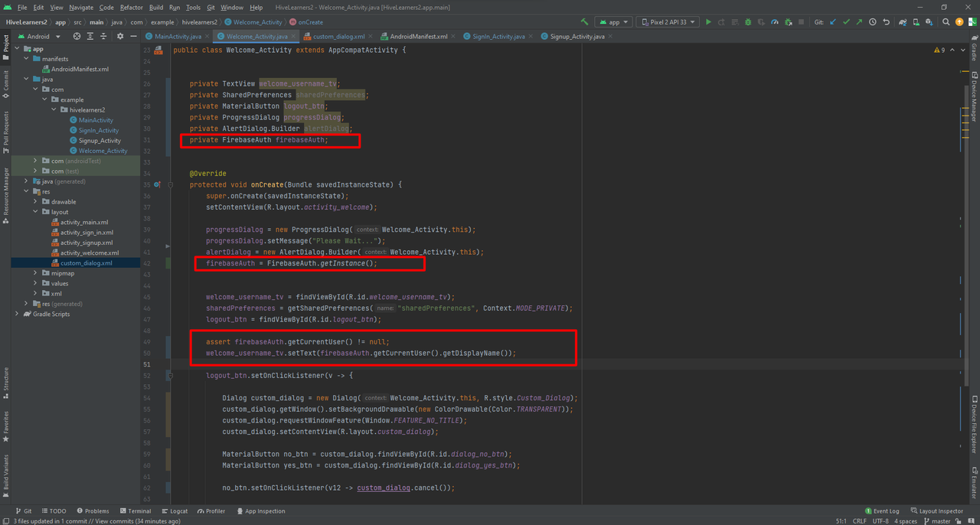The width and height of the screenshot is (980, 525).
Task: Select activity_welcome.xml in project tree
Action: coord(90,253)
